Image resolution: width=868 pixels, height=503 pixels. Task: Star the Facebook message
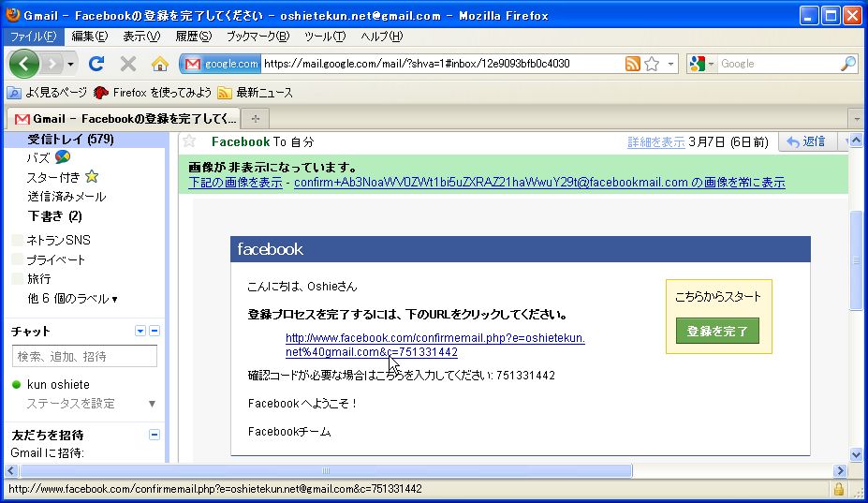point(189,141)
